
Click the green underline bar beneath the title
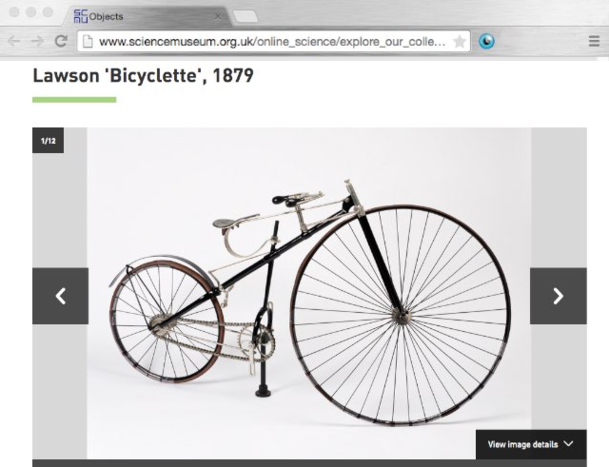tap(74, 100)
